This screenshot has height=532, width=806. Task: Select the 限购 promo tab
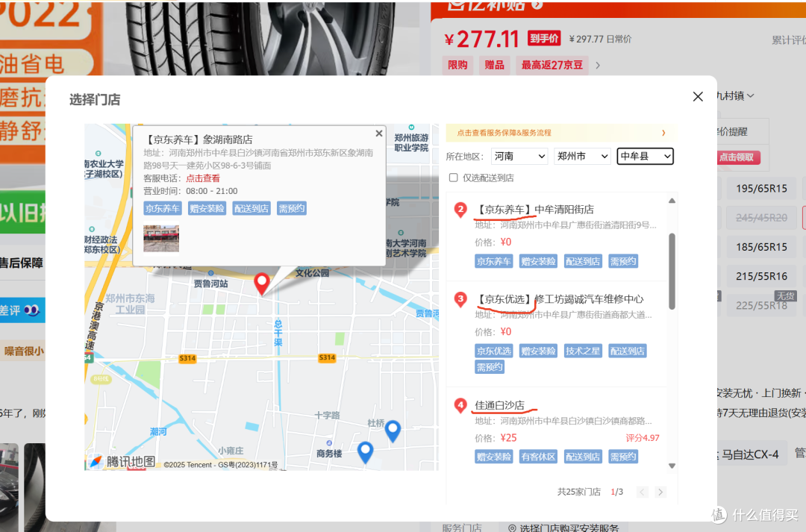click(x=457, y=65)
